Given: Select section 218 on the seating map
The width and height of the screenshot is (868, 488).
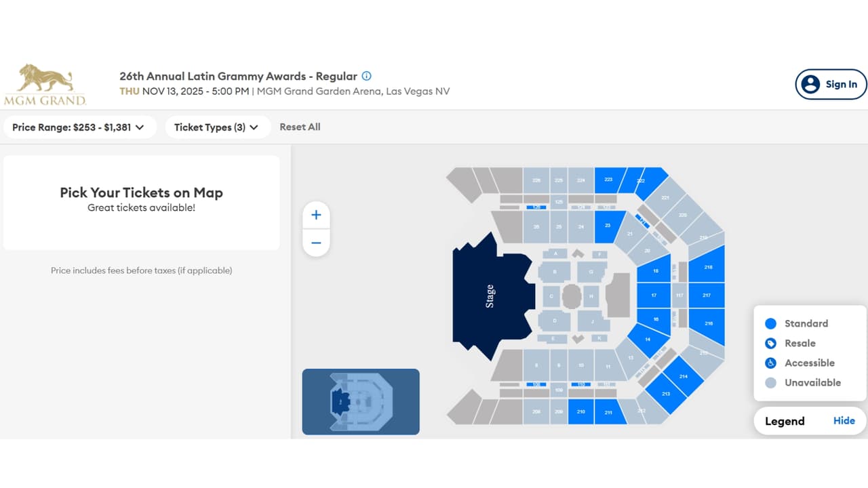Looking at the screenshot, I should pyautogui.click(x=707, y=267).
